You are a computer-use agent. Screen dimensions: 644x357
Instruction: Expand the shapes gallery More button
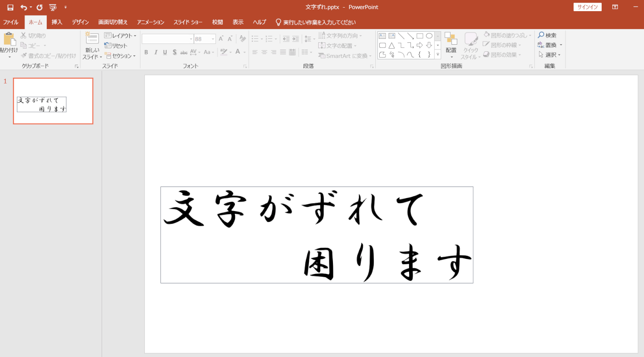[x=438, y=54]
